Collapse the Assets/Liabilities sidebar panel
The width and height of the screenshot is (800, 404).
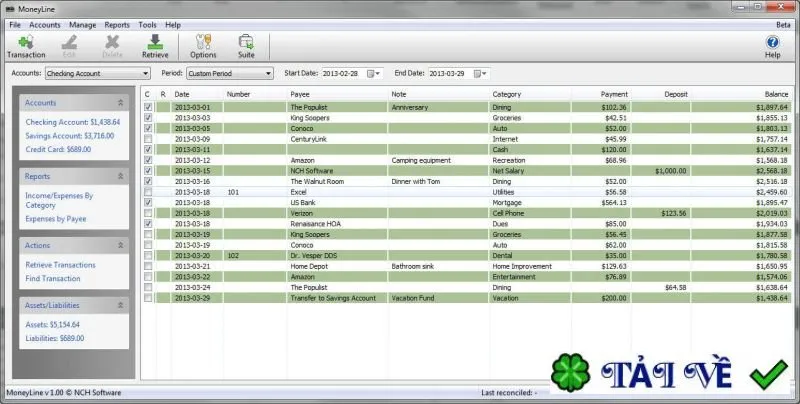click(120, 305)
